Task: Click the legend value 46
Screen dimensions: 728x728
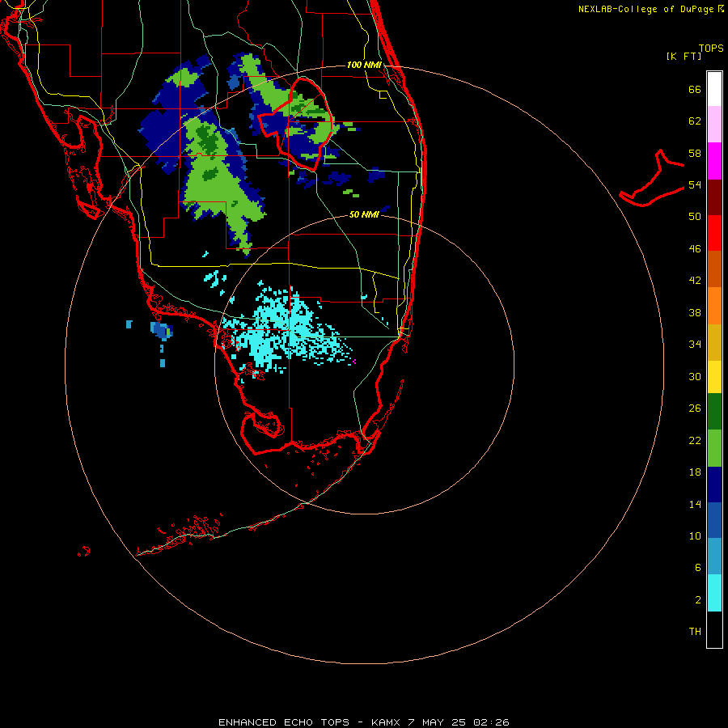Action: 695,249
